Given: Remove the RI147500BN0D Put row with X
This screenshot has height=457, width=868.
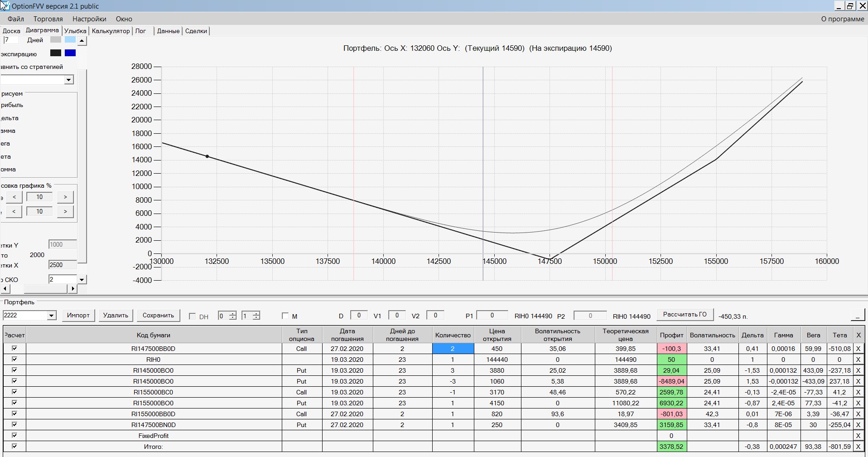Looking at the screenshot, I should (x=858, y=425).
